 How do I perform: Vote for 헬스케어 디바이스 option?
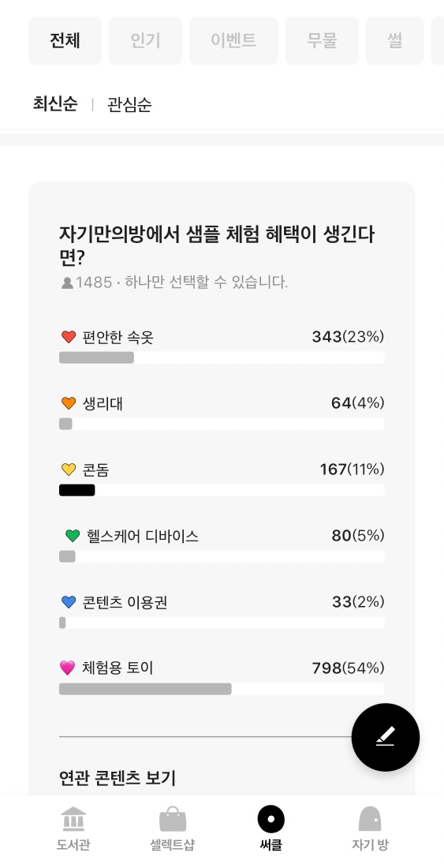(222, 546)
